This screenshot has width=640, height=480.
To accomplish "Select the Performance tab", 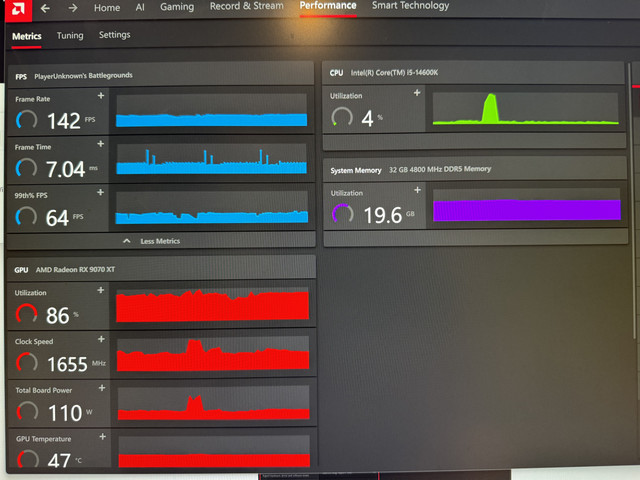I will click(328, 6).
